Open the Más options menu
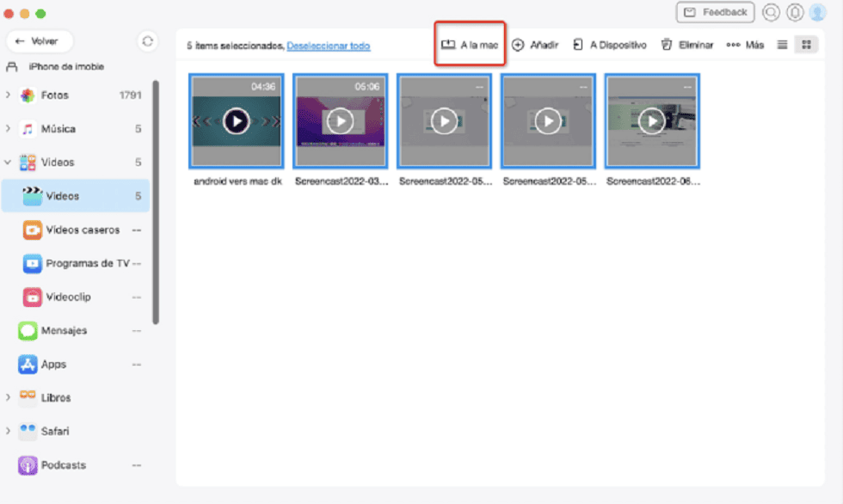Image resolution: width=843 pixels, height=504 pixels. 745,44
